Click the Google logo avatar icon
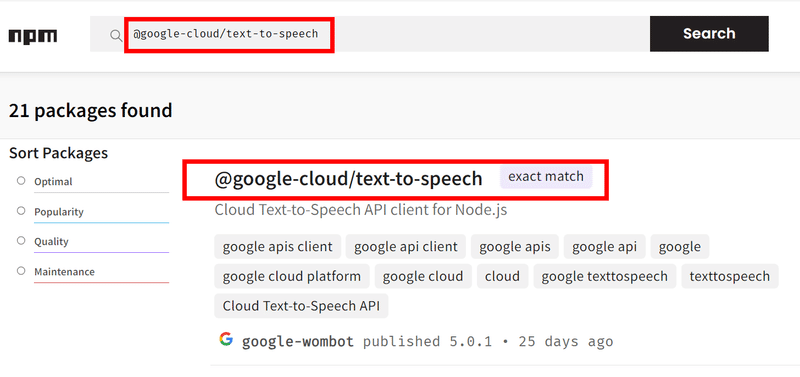Viewport: 800px width, 377px height. click(x=226, y=339)
